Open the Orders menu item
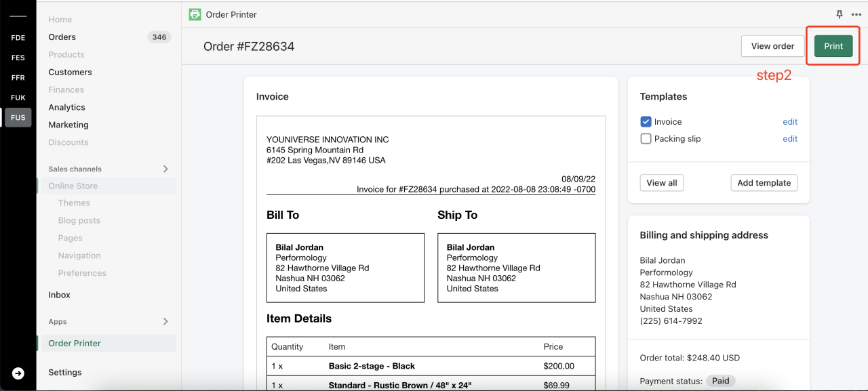Viewport: 868px width, 391px height. pyautogui.click(x=62, y=37)
